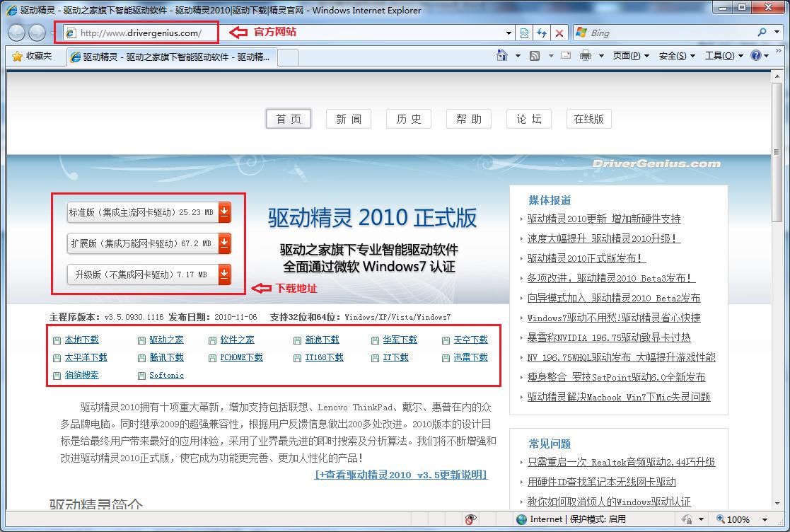Viewport: 790px width, 532px height.
Task: Click the RSS feeds icon
Action: (535, 56)
